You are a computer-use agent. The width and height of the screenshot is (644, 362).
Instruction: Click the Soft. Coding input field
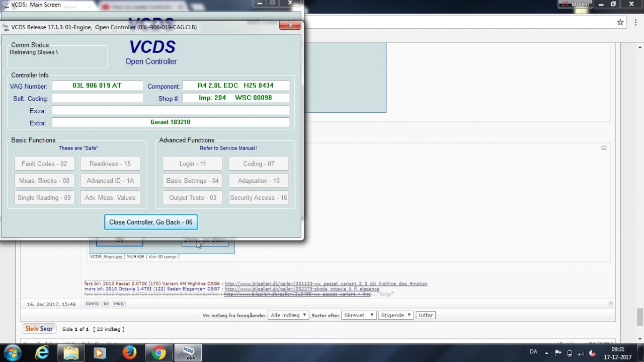click(x=97, y=98)
